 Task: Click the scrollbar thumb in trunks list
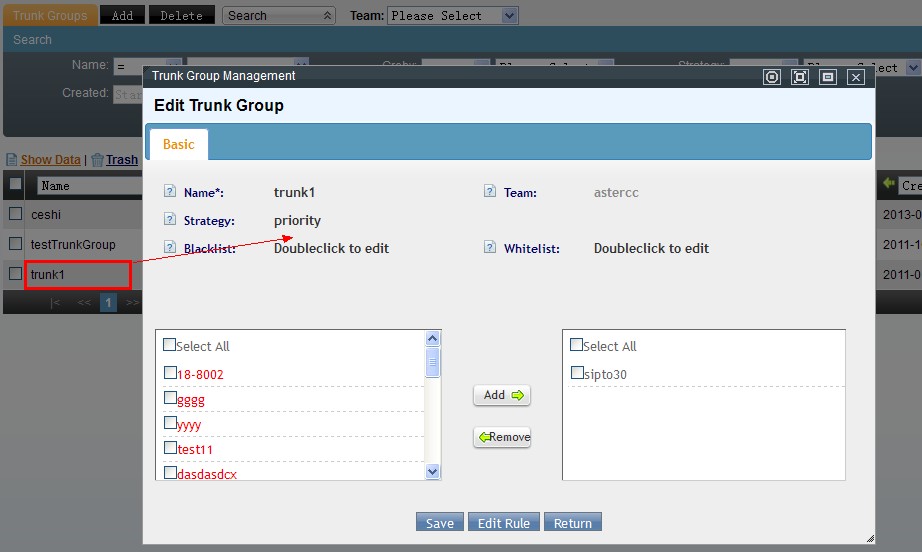[x=433, y=362]
